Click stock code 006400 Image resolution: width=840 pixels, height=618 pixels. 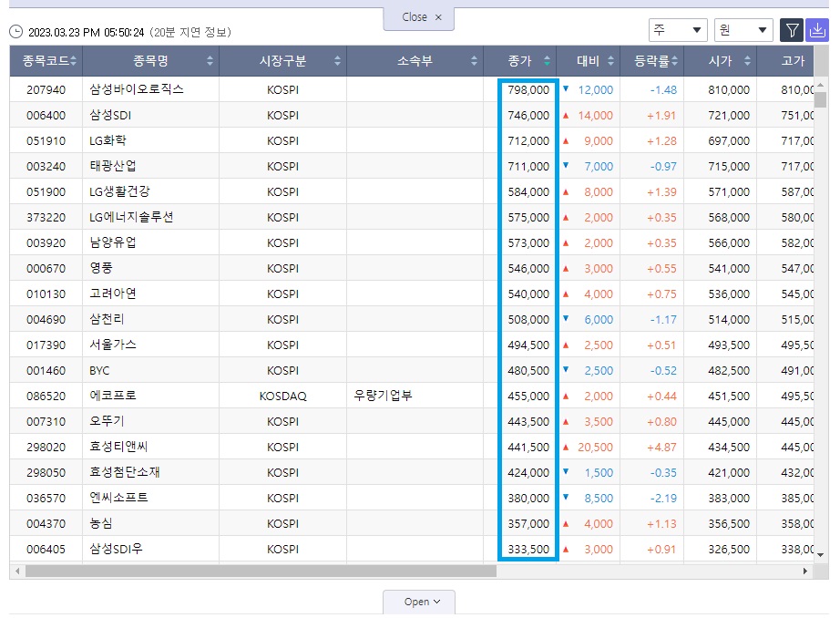46,115
